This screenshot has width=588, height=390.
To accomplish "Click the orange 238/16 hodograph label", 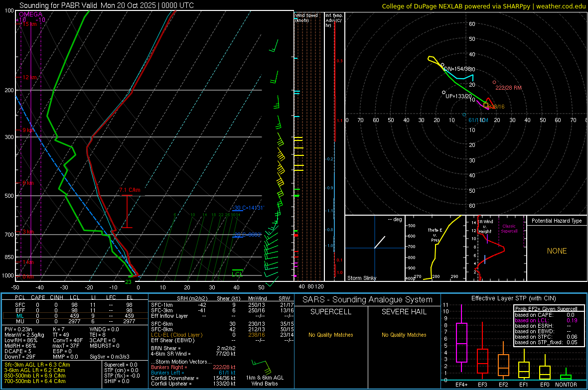I will 496,107.
